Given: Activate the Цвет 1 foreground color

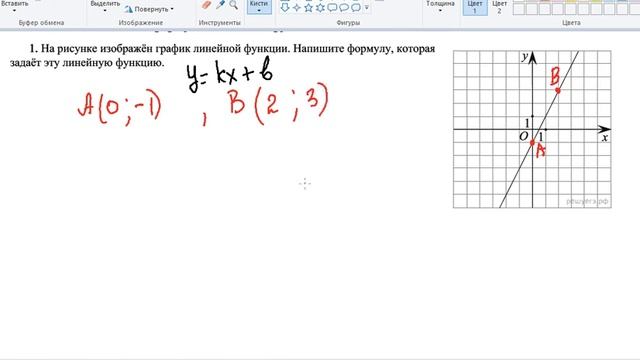Looking at the screenshot, I should coord(475,7).
